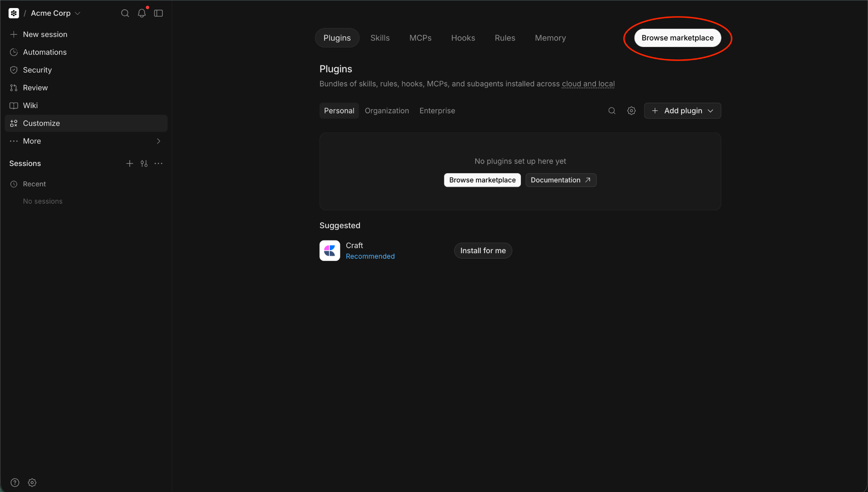This screenshot has width=868, height=492.
Task: Expand the Acme Corp workspace dropdown
Action: click(56, 13)
